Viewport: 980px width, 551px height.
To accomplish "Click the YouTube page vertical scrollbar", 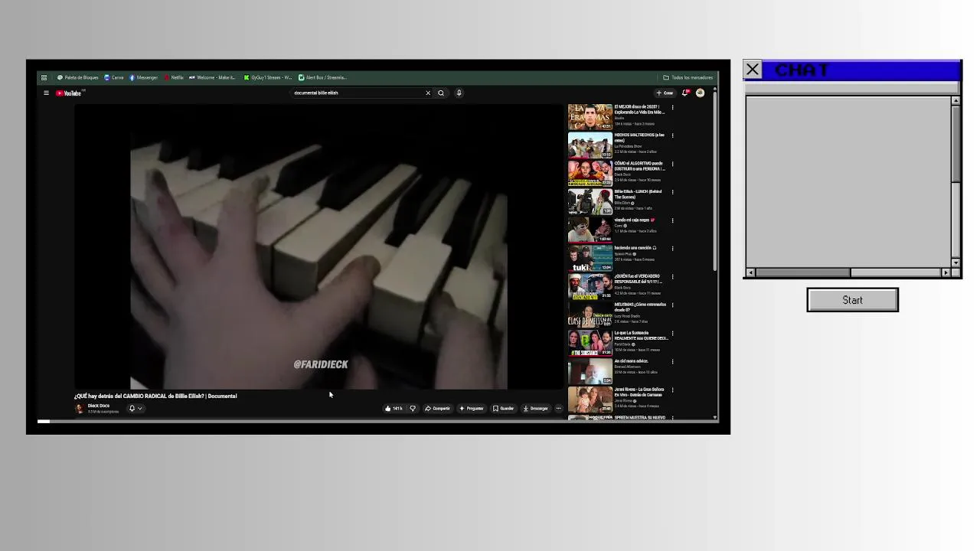I will coord(715,181).
